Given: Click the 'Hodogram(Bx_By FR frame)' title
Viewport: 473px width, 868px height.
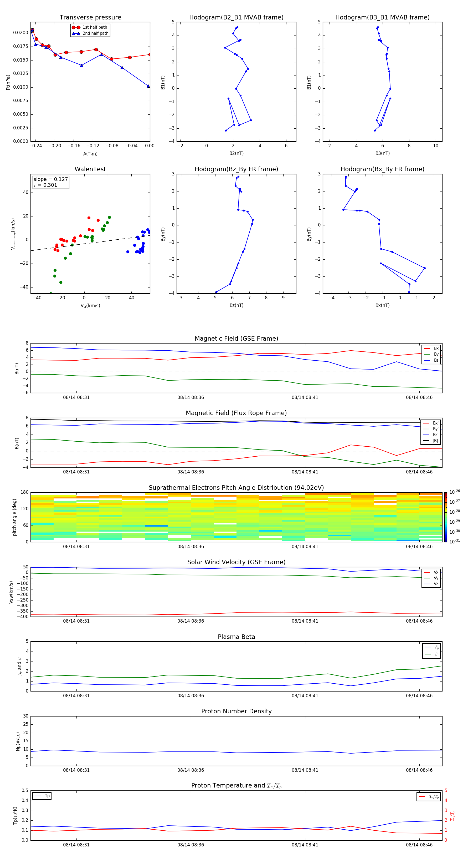Looking at the screenshot, I should pos(382,169).
